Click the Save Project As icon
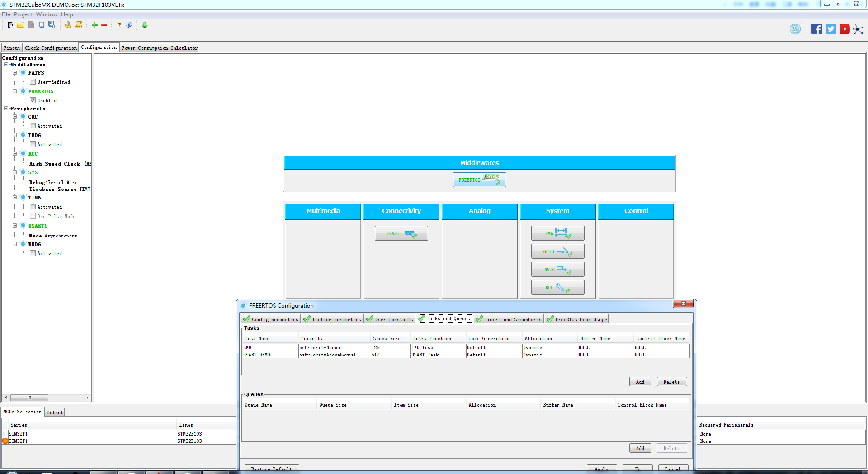Screen dimensions: 868x474 (x=52, y=25)
